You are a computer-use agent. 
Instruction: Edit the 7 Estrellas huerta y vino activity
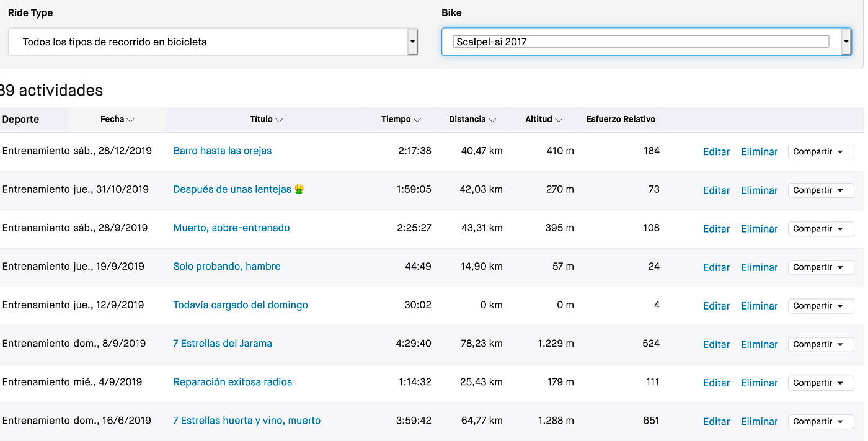tap(716, 421)
